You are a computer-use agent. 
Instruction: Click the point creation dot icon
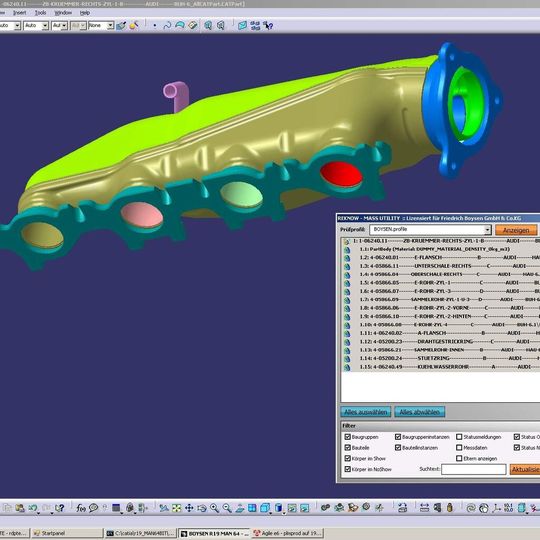pos(155,25)
